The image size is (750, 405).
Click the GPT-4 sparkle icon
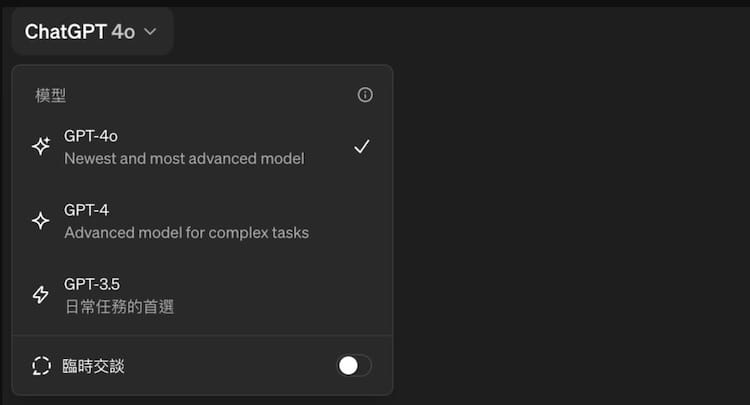[41, 220]
